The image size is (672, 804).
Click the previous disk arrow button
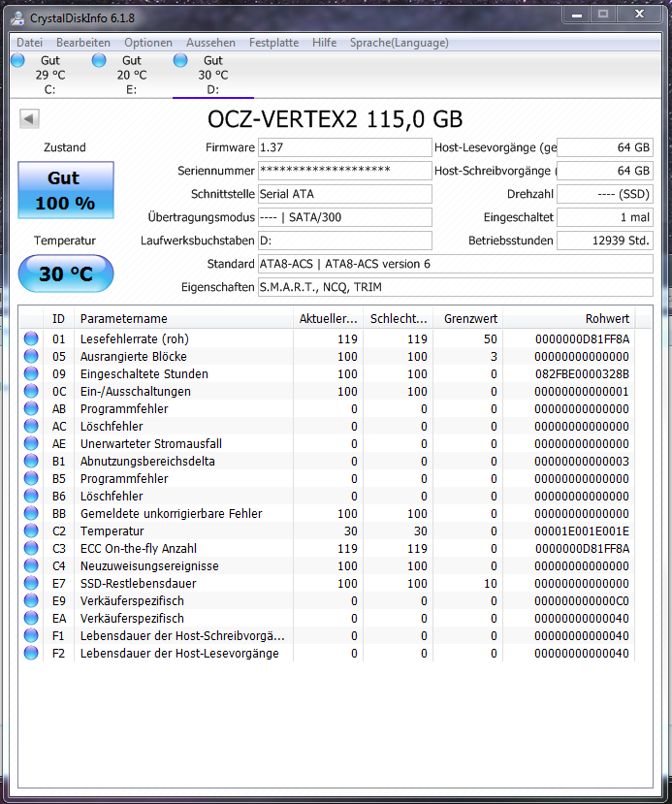click(29, 119)
